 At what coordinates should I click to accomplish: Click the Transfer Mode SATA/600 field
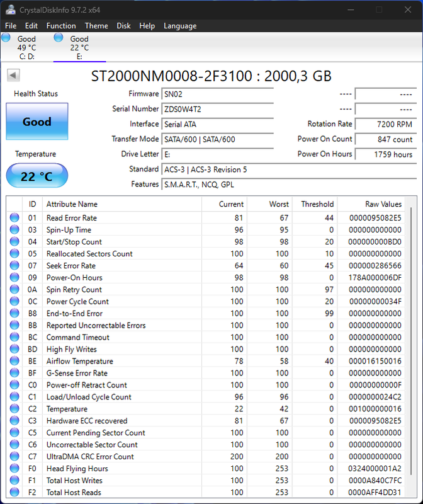pyautogui.click(x=217, y=139)
